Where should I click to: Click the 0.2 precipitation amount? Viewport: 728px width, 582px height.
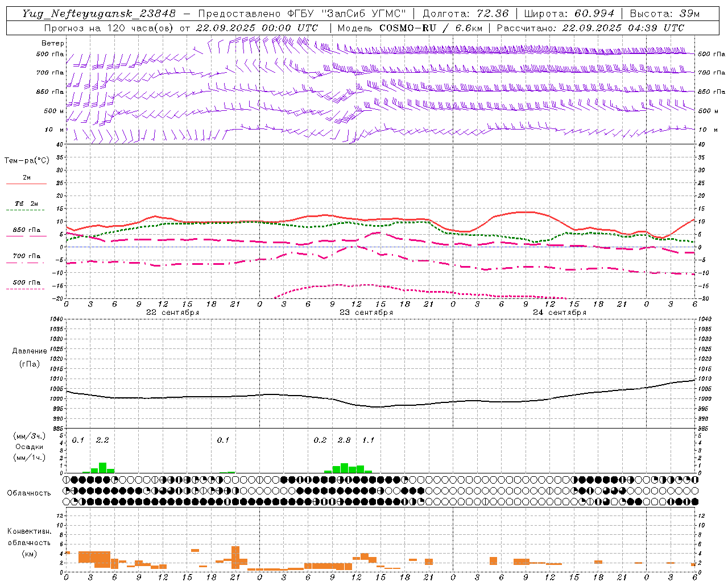pos(320,440)
